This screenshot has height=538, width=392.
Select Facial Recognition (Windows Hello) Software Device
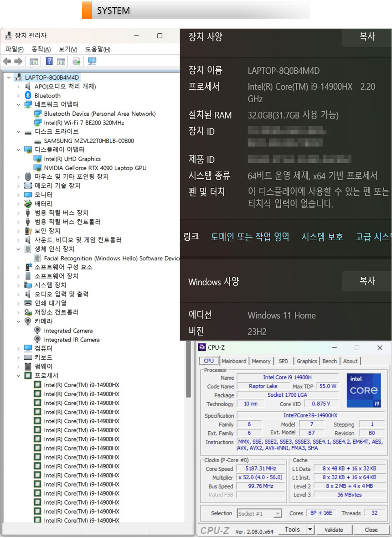point(112,259)
